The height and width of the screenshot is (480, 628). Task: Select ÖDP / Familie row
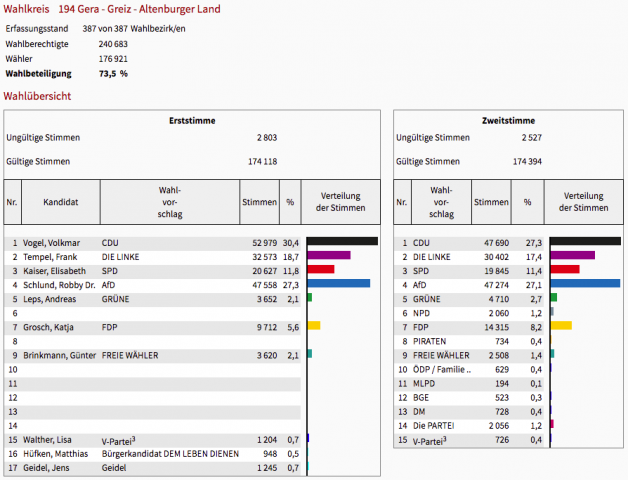tap(471, 369)
